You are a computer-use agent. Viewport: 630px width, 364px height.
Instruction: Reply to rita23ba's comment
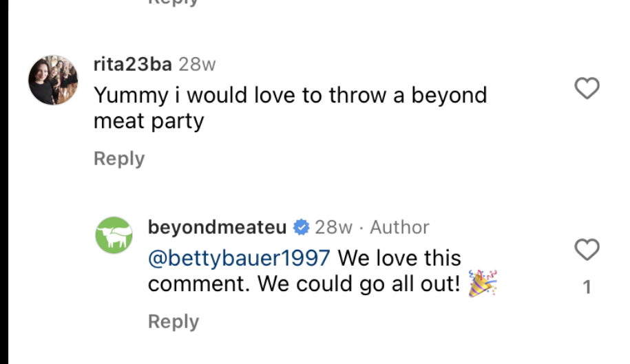[119, 159]
